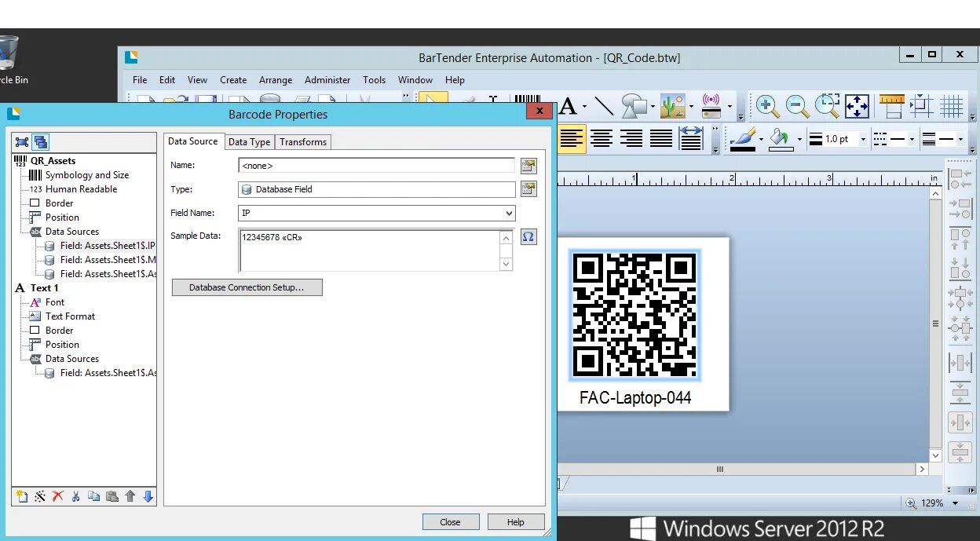Select the Text tool letter A
This screenshot has width=980, height=541.
[568, 107]
